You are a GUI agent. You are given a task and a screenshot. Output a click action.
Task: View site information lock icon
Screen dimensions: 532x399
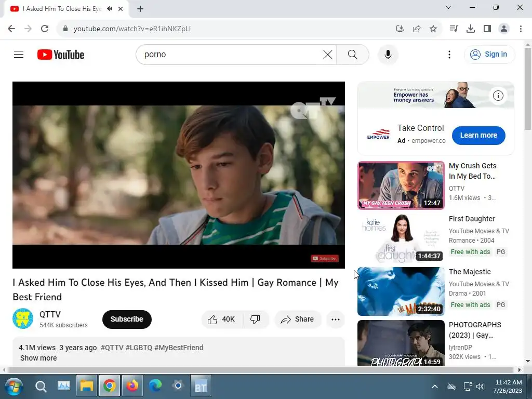click(x=65, y=29)
